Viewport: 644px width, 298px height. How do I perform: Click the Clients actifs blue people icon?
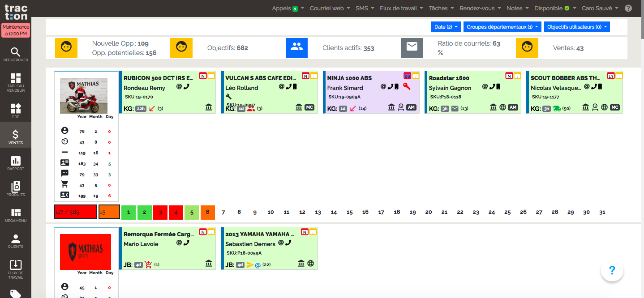[x=296, y=48]
